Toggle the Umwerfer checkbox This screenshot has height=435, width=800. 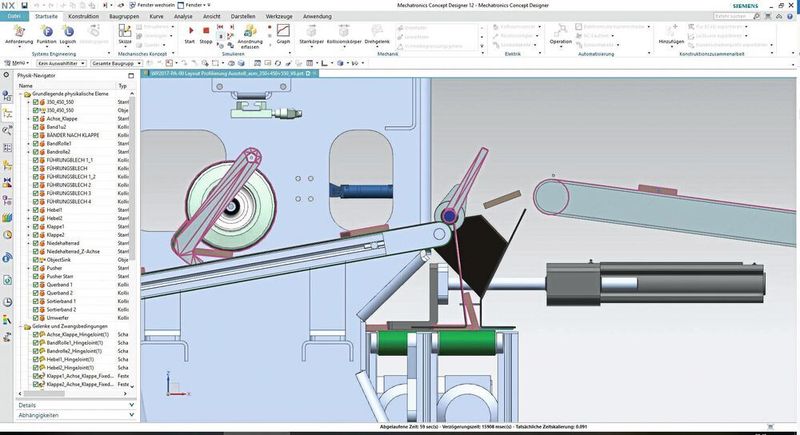[x=36, y=318]
